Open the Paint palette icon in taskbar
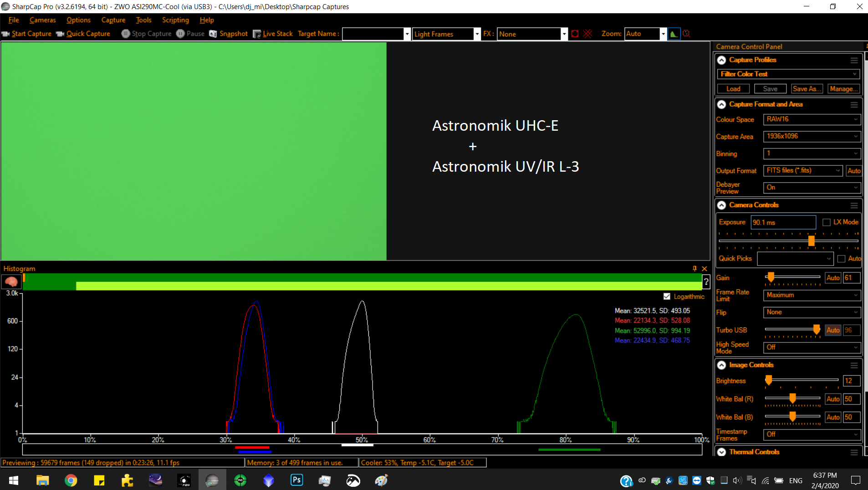The width and height of the screenshot is (868, 490). (382, 480)
